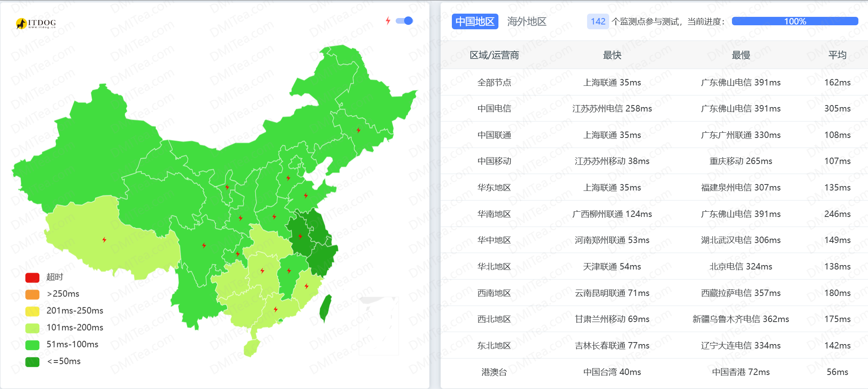This screenshot has height=389, width=868.
Task: Click the red lightning icon beside the toggle
Action: (388, 21)
